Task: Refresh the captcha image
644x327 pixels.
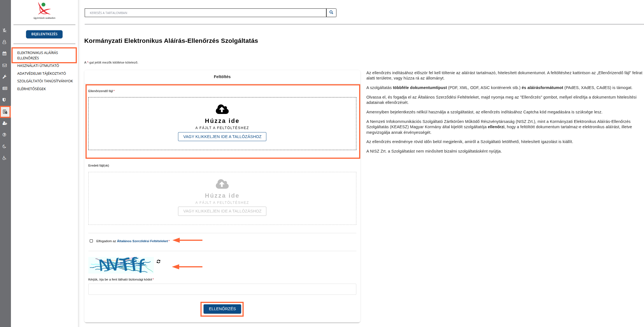Action: coord(158,261)
